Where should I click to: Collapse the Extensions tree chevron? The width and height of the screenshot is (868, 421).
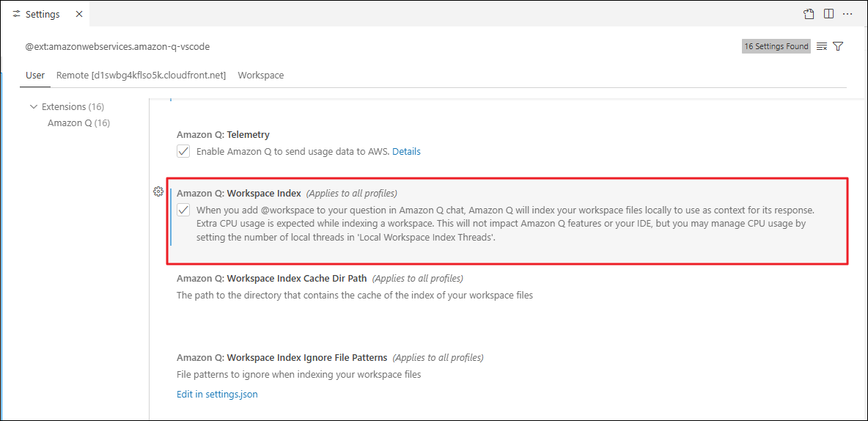34,107
